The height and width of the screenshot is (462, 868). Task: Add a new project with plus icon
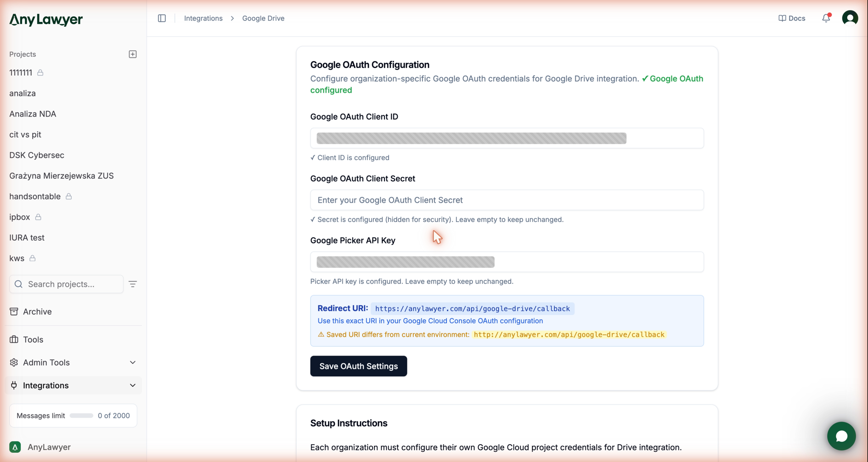[x=133, y=54]
